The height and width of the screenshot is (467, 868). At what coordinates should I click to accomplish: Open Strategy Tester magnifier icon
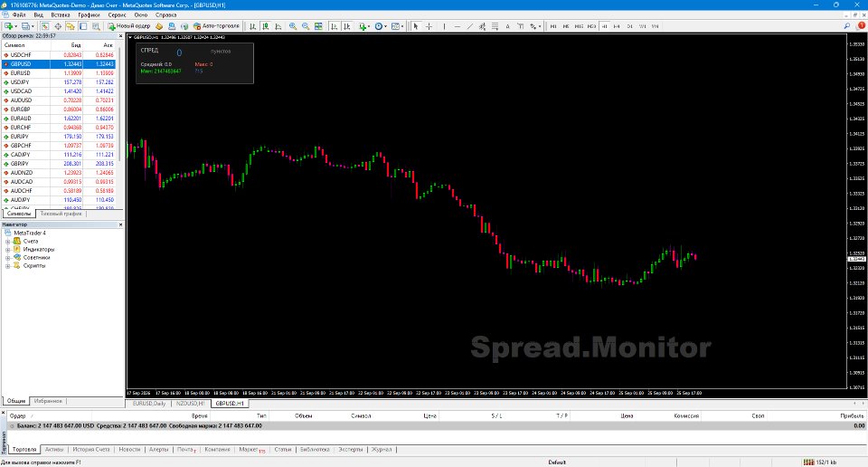coord(96,26)
